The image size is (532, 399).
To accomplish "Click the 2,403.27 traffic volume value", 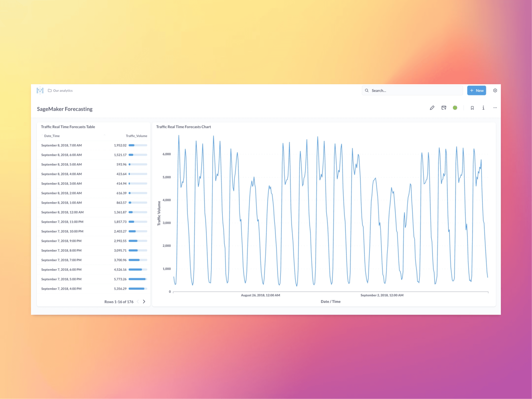I will click(120, 231).
